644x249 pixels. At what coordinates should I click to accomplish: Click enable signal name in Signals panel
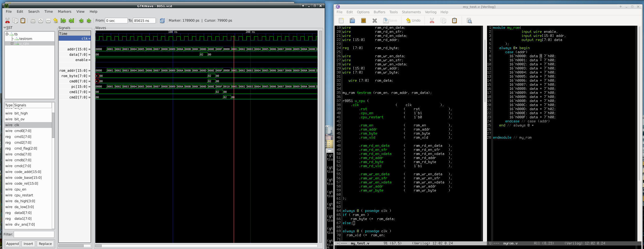coord(81,60)
